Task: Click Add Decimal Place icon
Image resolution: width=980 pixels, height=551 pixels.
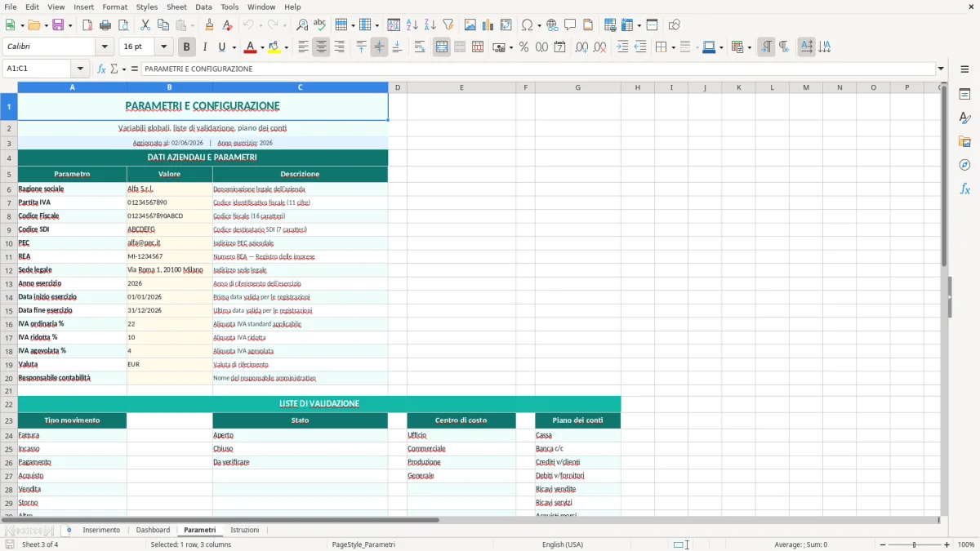Action: coord(581,47)
